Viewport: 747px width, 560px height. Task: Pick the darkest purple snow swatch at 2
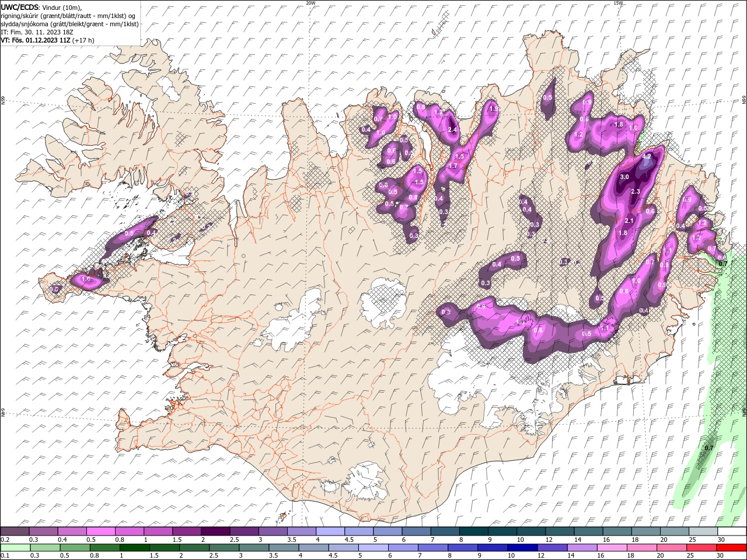pyautogui.click(x=215, y=531)
